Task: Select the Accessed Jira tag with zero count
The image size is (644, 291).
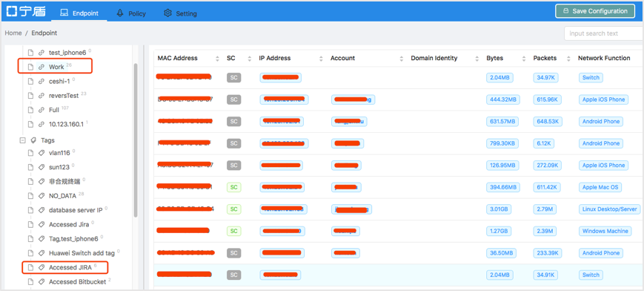Action: pos(69,224)
